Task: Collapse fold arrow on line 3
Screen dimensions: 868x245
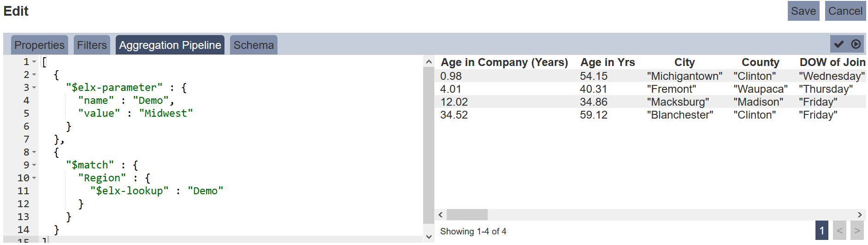Action: 34,88
